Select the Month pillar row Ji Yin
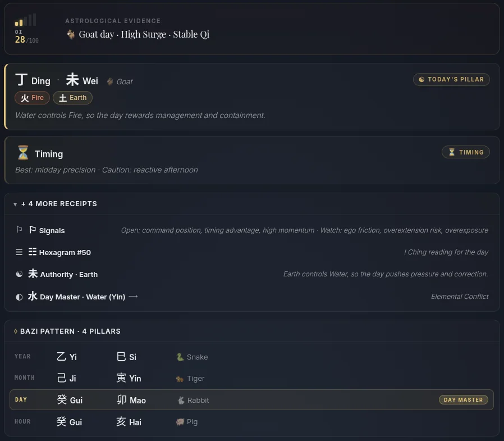 click(251, 378)
